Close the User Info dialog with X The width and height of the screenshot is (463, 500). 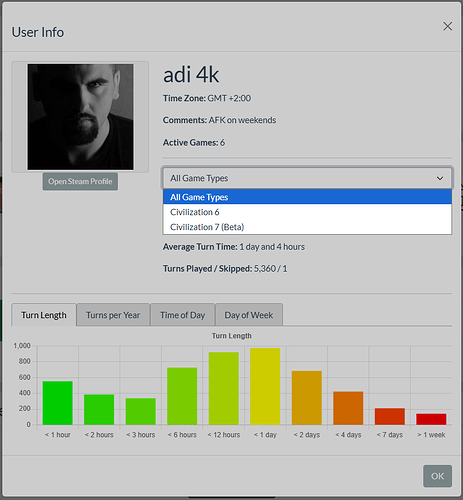(447, 26)
